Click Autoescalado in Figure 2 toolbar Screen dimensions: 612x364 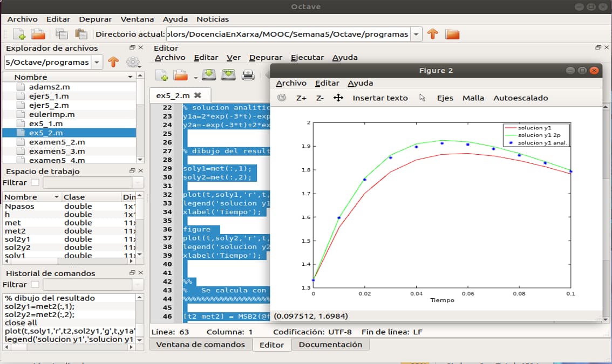520,98
